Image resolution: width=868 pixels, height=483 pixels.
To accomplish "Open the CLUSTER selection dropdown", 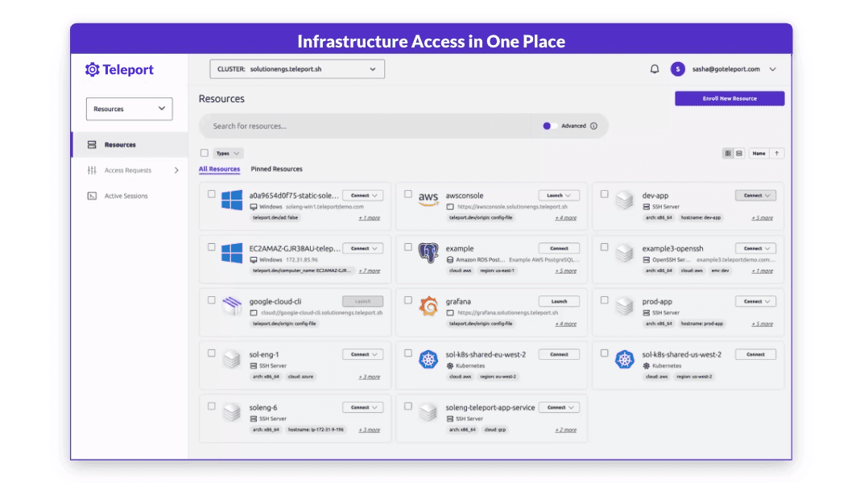I will pyautogui.click(x=296, y=69).
